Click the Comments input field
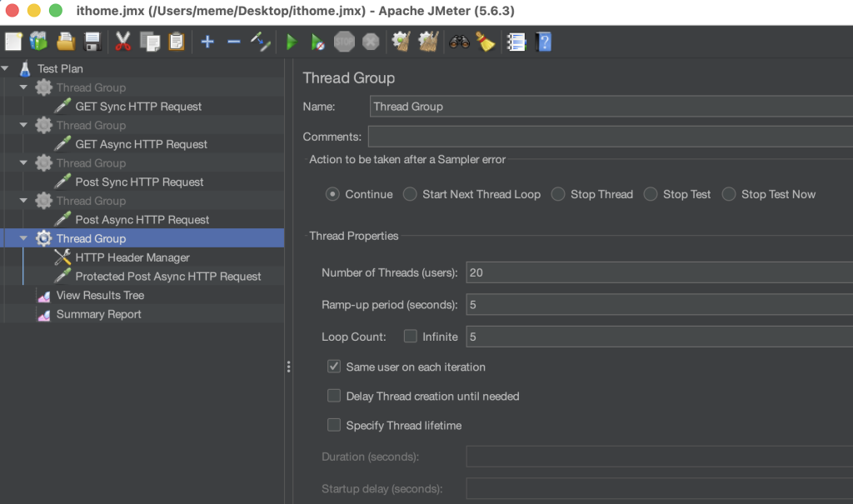This screenshot has width=853, height=504. click(x=610, y=137)
